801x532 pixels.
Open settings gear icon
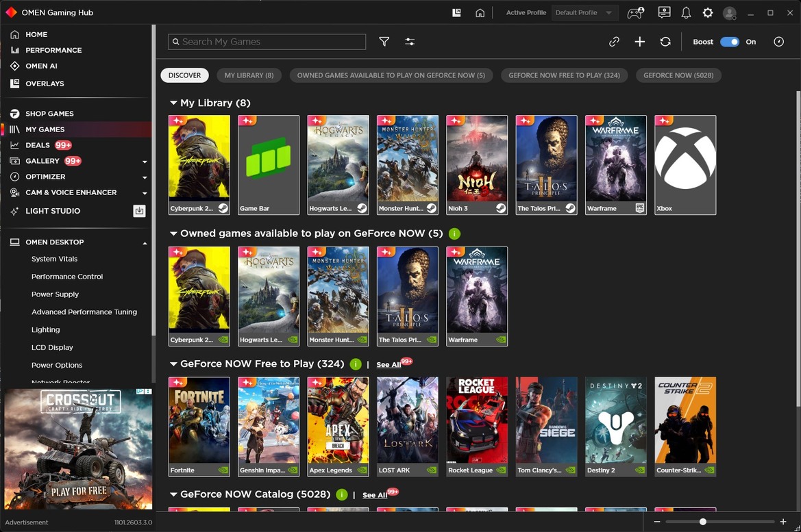pyautogui.click(x=708, y=13)
